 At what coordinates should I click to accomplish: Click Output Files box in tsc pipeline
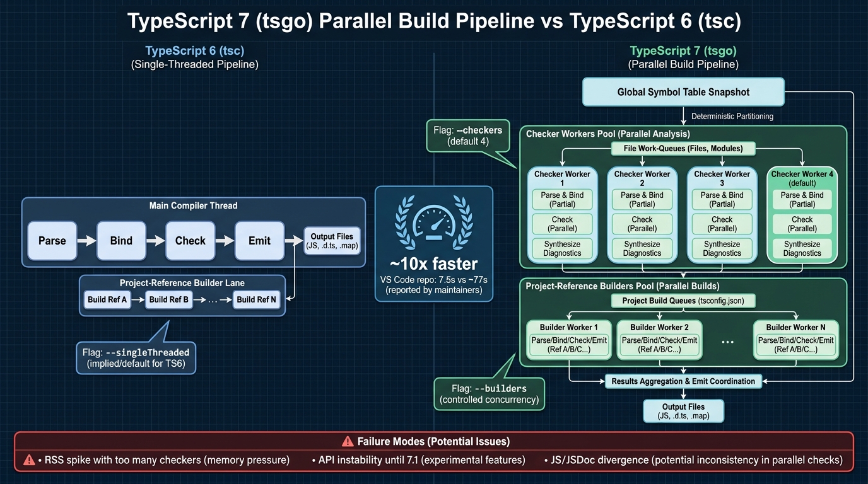tap(332, 241)
